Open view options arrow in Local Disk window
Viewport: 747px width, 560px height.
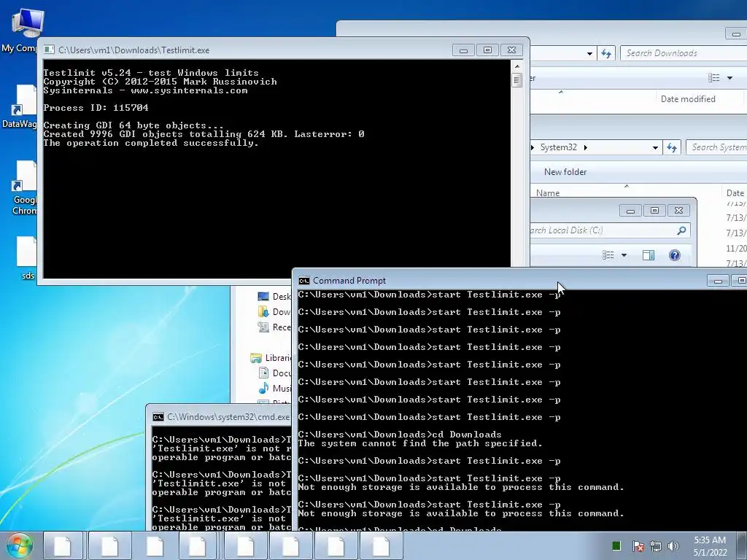pyautogui.click(x=624, y=255)
